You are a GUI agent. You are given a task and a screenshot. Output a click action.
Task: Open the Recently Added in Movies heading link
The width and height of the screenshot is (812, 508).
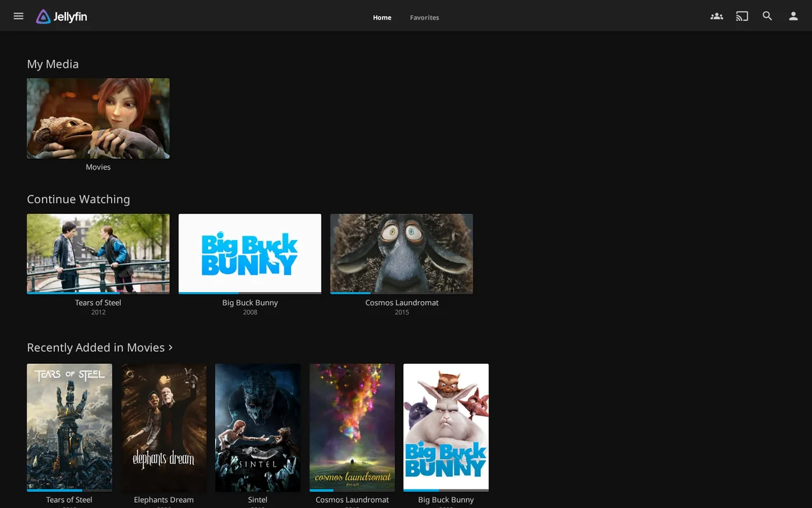[96, 347]
